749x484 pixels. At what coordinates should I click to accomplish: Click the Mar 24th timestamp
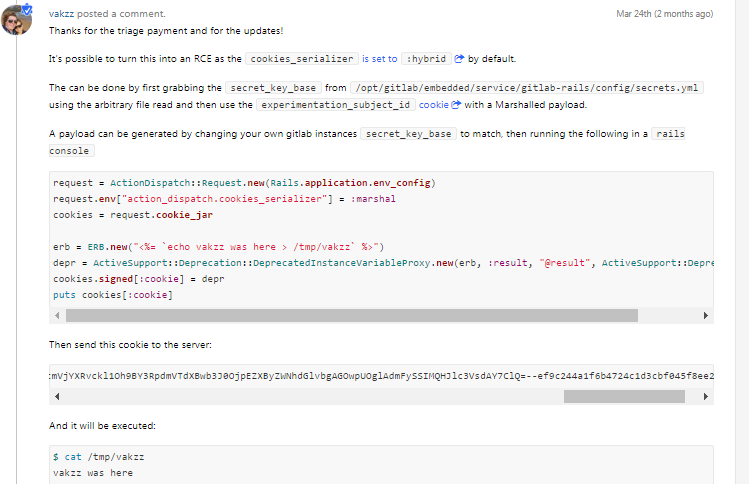tap(664, 14)
